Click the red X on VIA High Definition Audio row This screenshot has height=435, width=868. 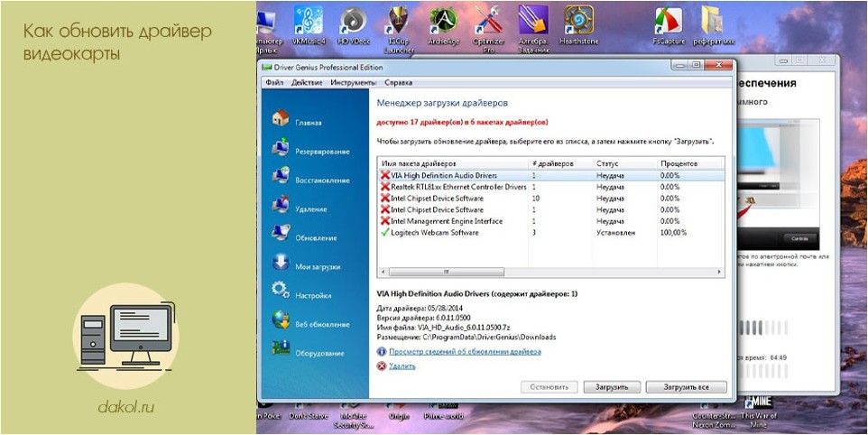385,175
